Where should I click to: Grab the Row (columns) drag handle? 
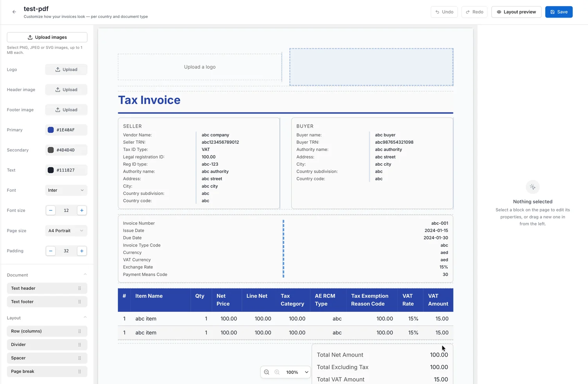[80, 331]
